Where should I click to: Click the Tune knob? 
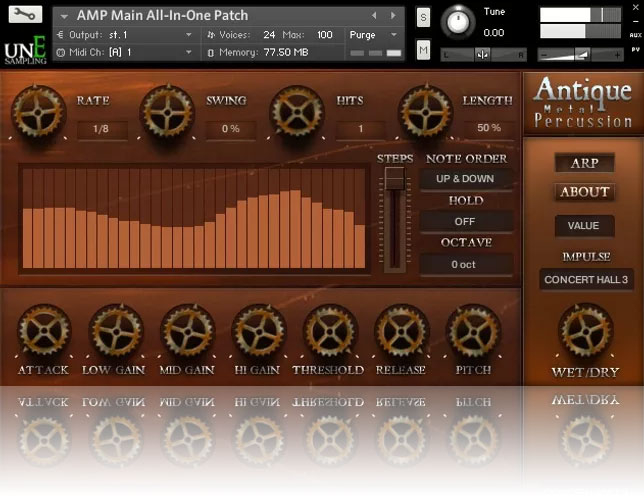point(458,22)
